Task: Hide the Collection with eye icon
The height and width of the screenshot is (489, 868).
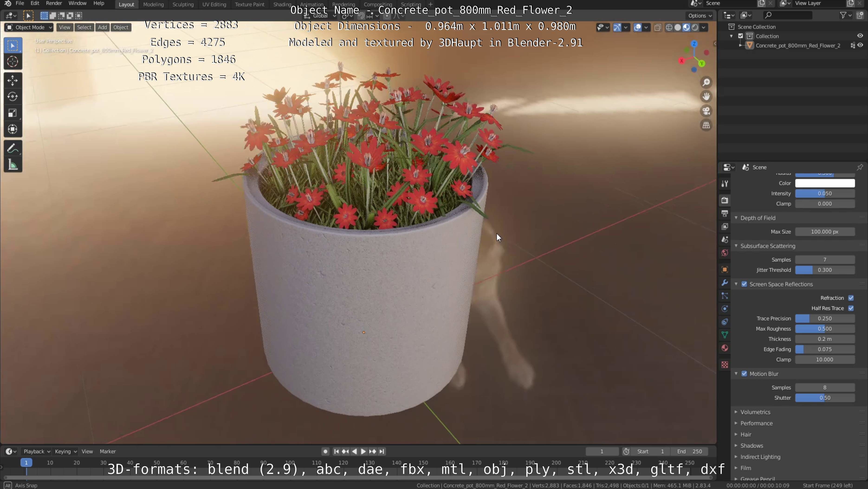Action: coord(860,36)
